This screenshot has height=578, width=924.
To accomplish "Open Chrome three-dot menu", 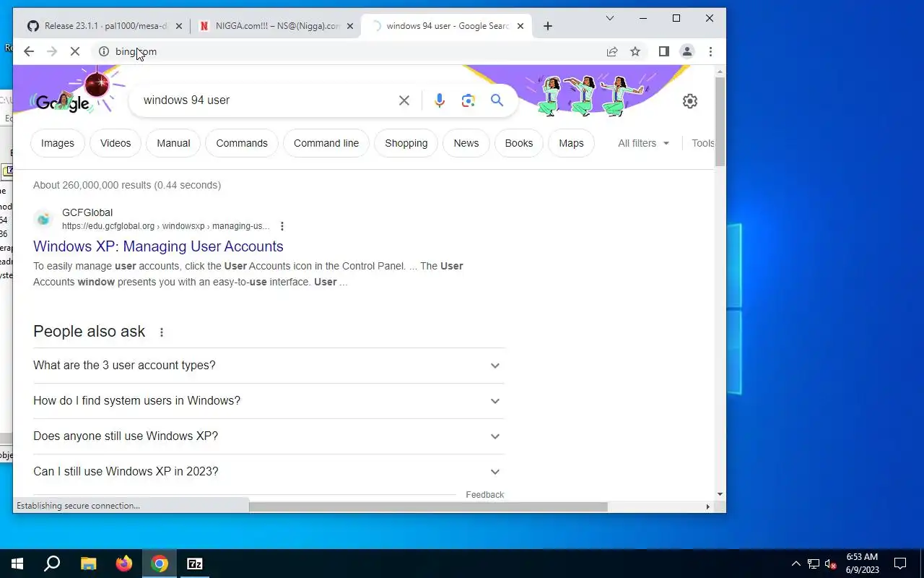I will 710,51.
